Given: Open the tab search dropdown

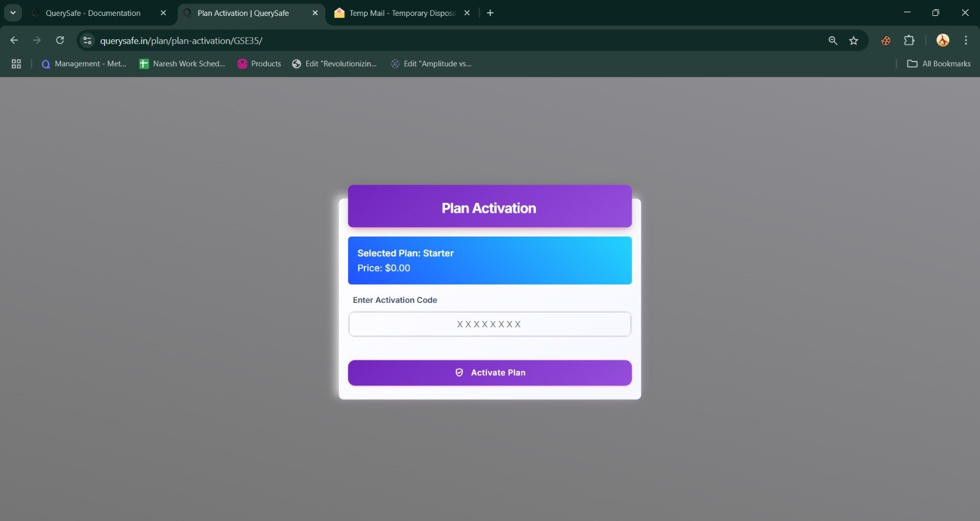Looking at the screenshot, I should click(13, 13).
